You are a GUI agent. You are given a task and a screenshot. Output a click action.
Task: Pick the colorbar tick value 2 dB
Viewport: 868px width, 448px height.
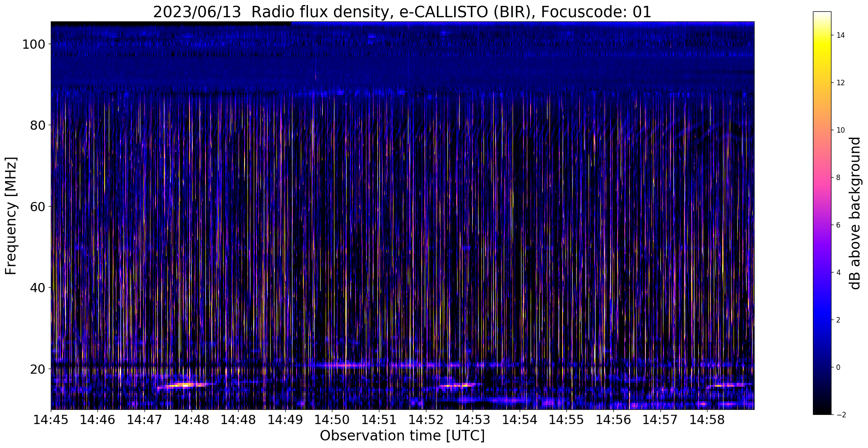(839, 320)
